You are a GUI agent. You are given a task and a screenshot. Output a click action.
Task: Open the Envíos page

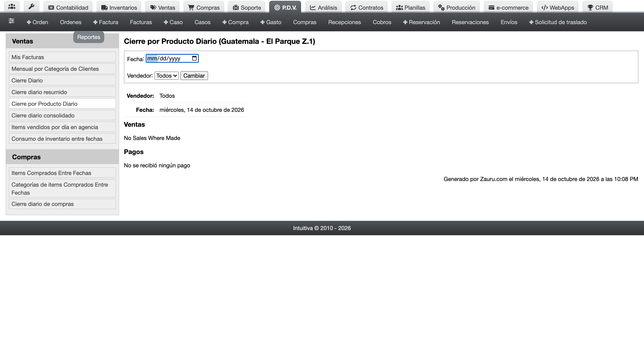tap(509, 22)
